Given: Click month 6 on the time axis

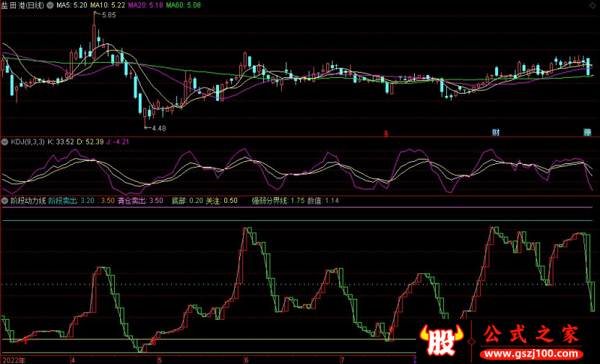Looking at the screenshot, I should (247, 360).
